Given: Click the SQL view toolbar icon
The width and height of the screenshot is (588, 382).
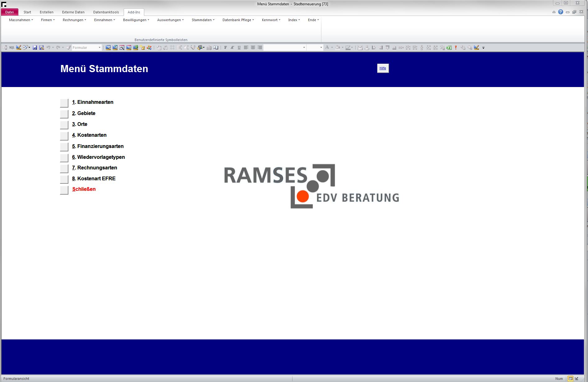Looking at the screenshot, I should tap(12, 48).
